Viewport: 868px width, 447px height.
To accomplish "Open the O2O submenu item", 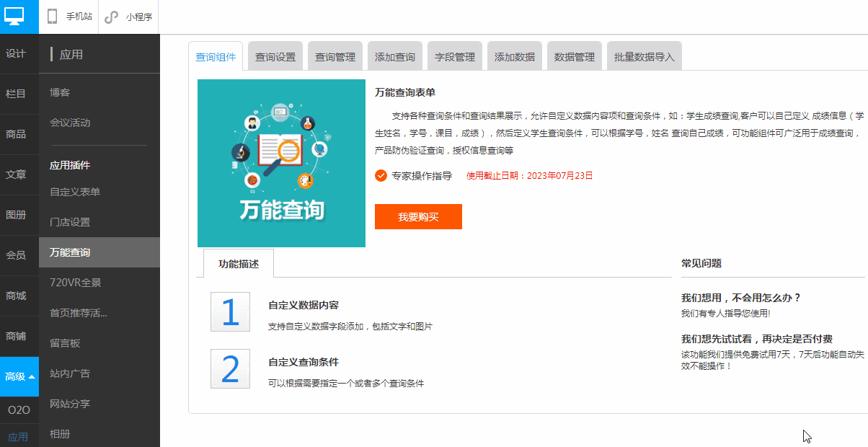I will (19, 410).
